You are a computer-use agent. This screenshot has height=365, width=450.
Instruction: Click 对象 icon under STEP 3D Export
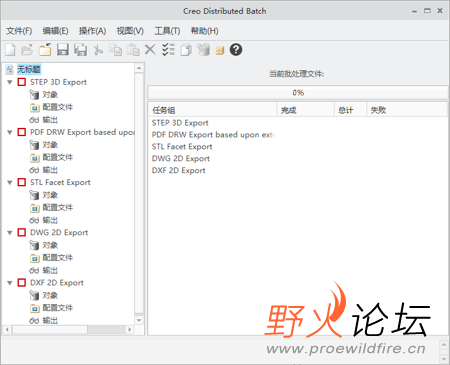coord(34,95)
